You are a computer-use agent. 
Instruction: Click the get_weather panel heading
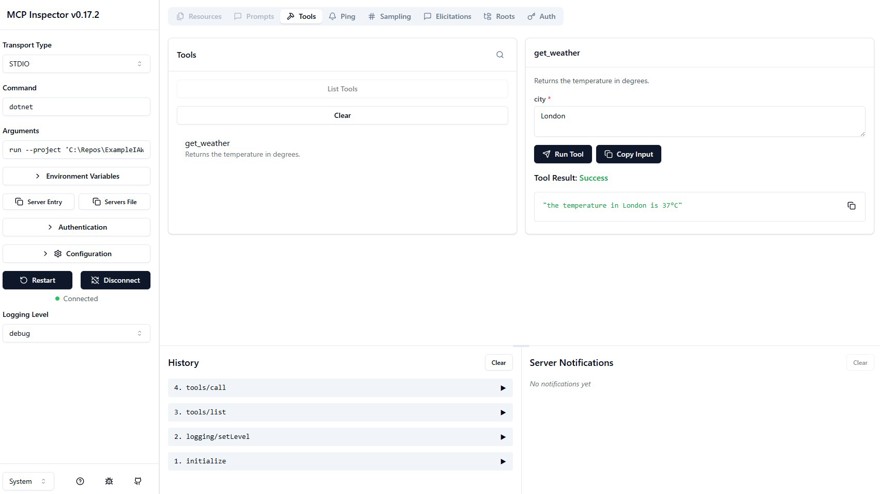(x=557, y=53)
